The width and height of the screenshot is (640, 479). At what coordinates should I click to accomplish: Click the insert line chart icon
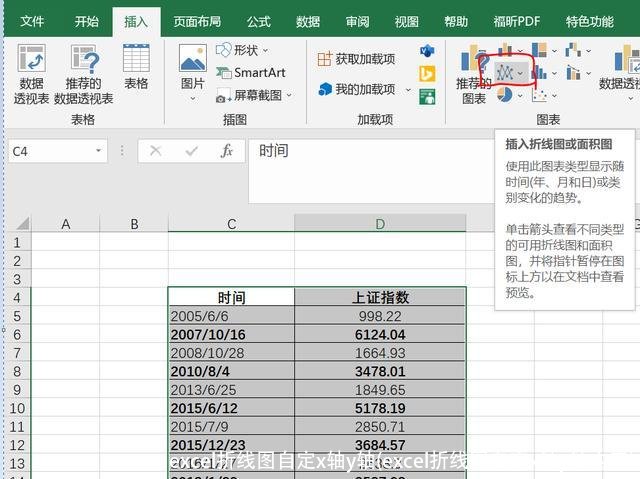click(x=505, y=73)
